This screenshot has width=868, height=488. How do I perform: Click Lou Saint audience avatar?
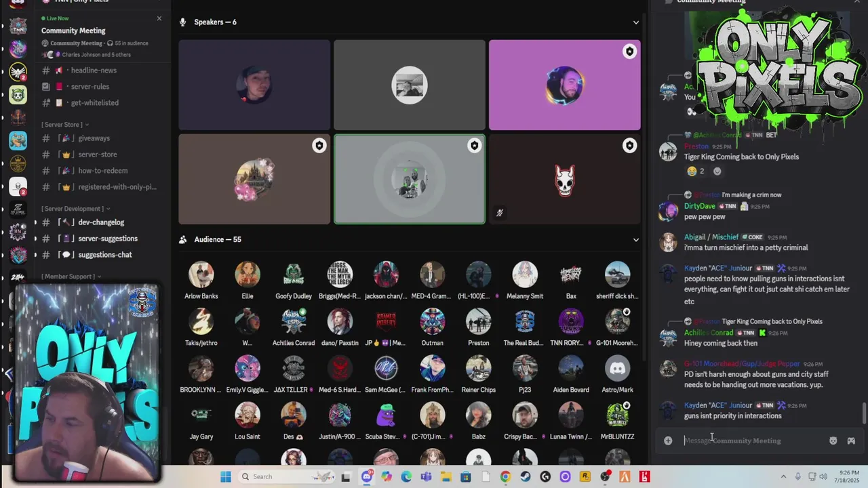pos(248,415)
